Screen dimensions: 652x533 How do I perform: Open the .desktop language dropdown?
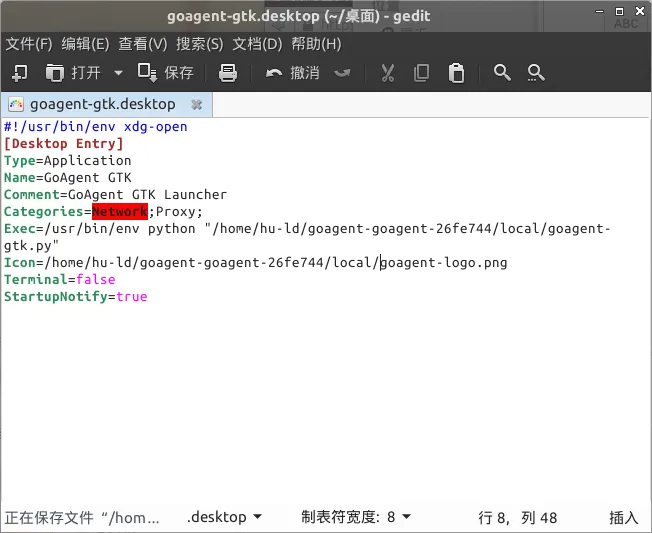(x=224, y=517)
